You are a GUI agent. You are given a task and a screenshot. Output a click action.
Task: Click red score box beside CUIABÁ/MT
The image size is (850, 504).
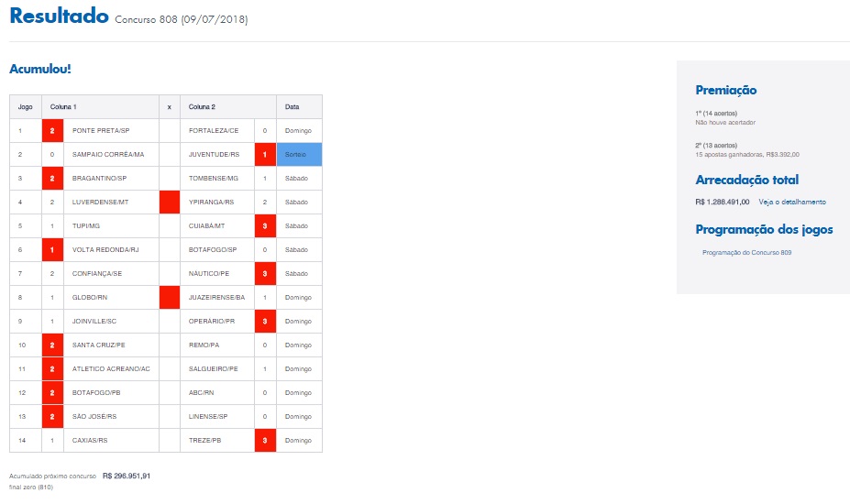tap(265, 225)
